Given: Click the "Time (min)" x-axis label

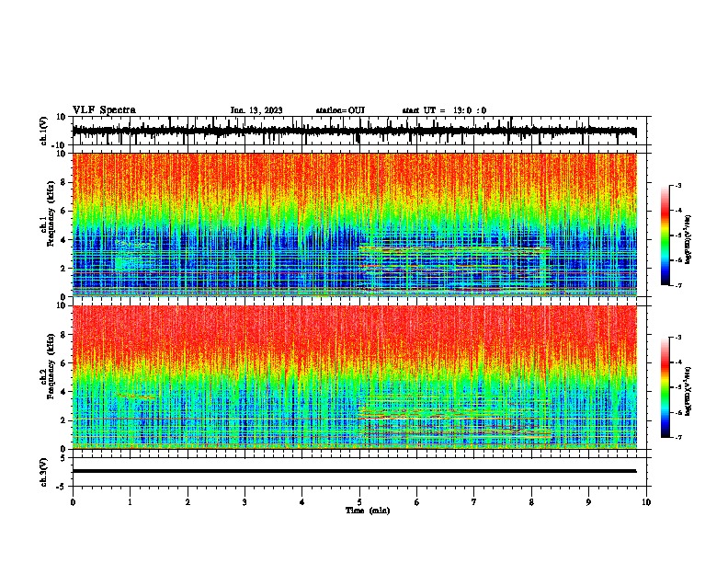Looking at the screenshot, I should click(368, 511).
